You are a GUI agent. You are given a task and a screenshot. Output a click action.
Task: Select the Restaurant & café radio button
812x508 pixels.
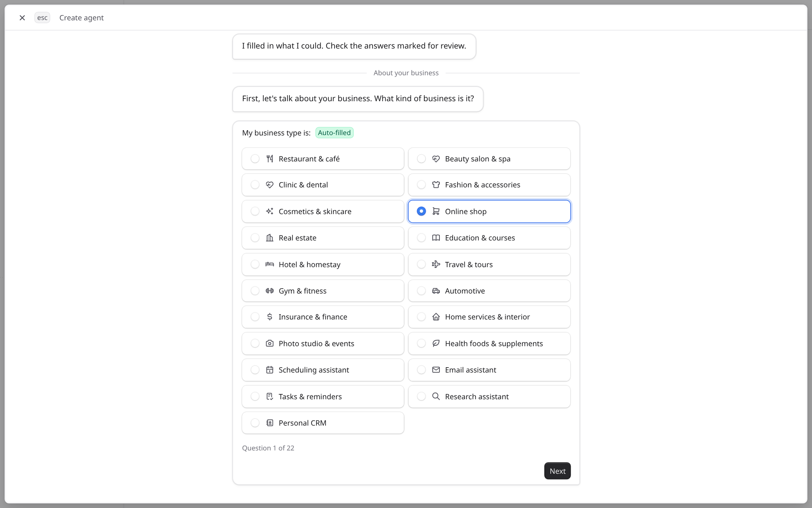tap(255, 159)
